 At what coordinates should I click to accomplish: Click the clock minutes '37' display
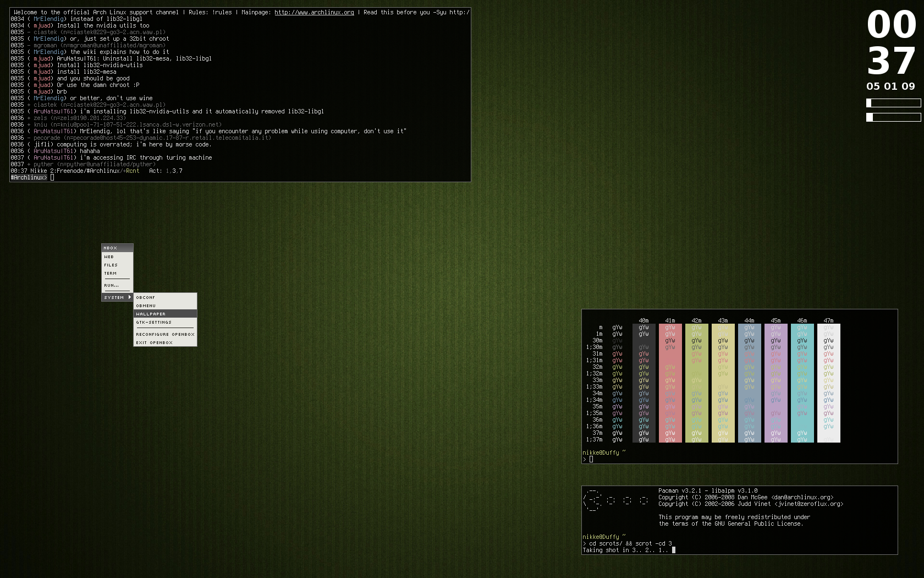(892, 61)
